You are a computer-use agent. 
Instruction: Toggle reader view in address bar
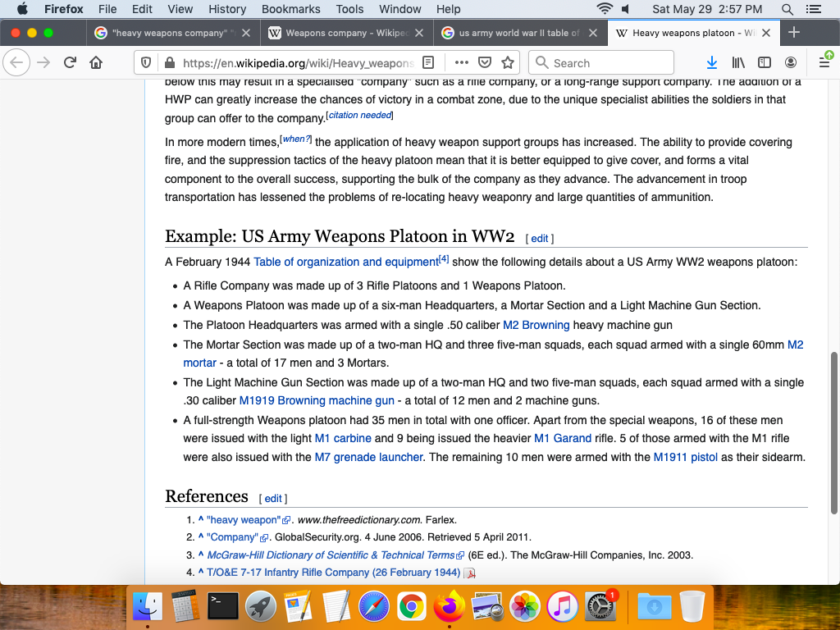click(427, 62)
